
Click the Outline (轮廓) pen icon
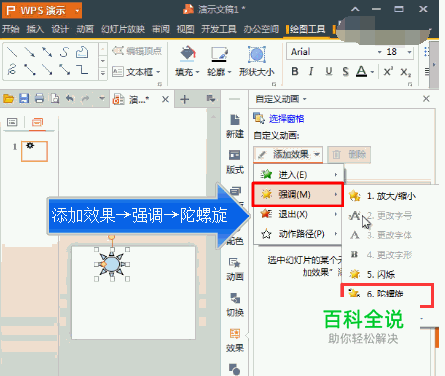tap(219, 54)
